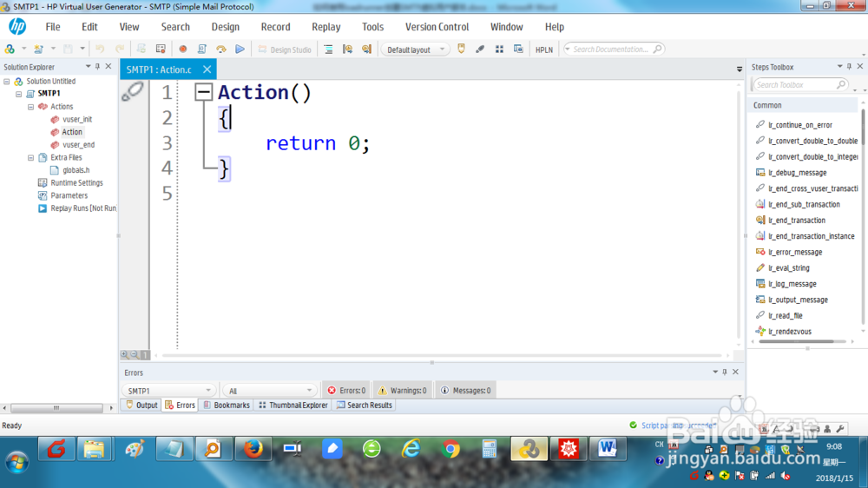Collapse the Solution Untitled tree node
The image size is (868, 488).
click(7, 82)
